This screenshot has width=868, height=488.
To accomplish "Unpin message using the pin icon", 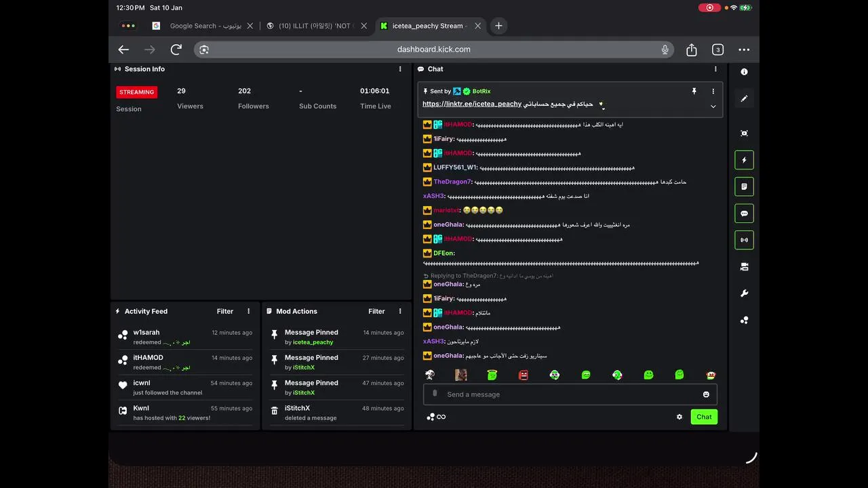I will coord(694,91).
